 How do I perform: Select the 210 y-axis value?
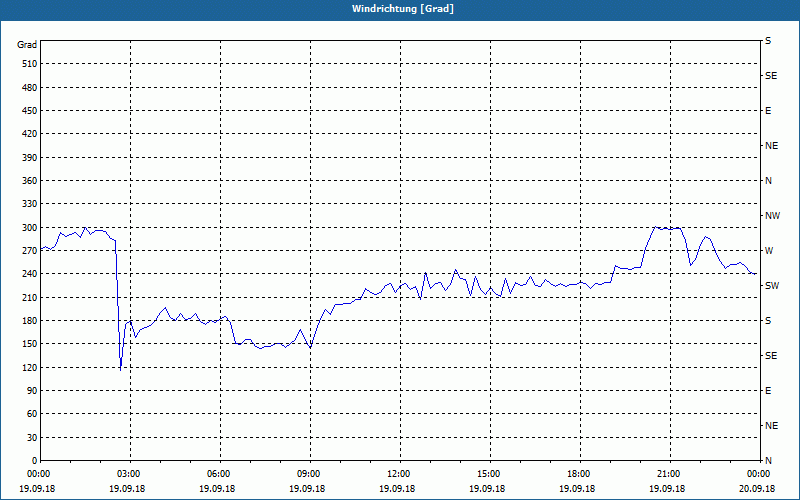(29, 297)
